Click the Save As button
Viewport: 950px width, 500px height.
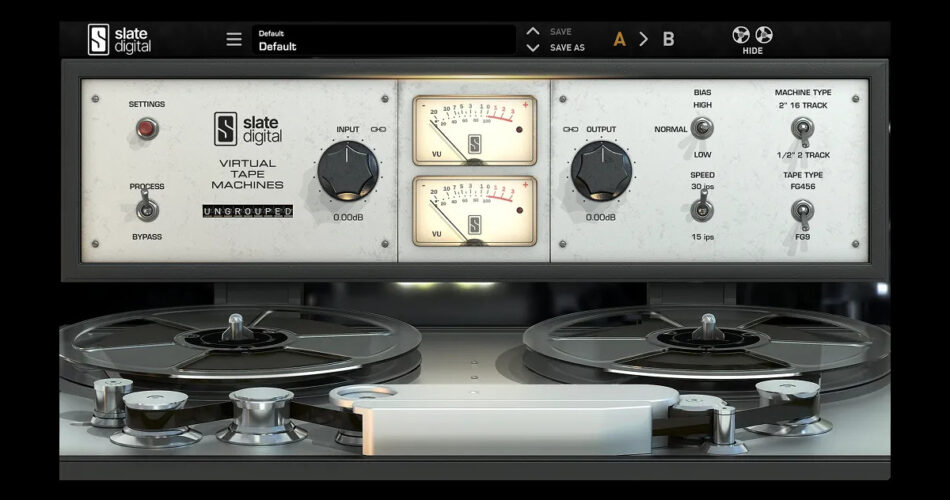tap(567, 48)
